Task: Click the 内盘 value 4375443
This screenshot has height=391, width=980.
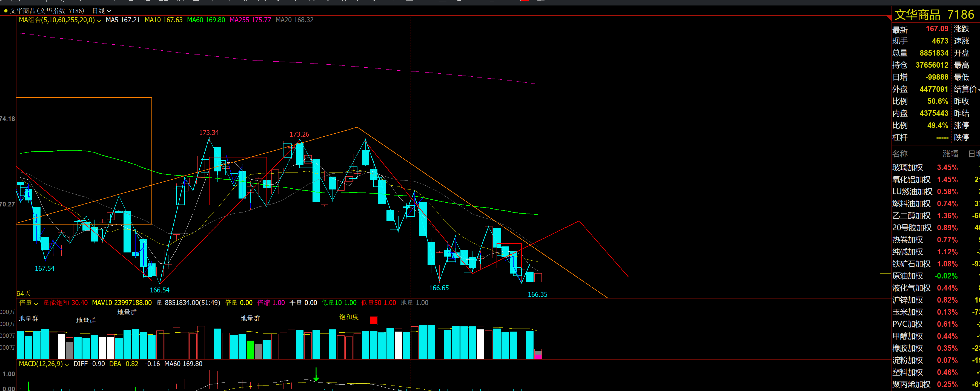Action: (x=934, y=113)
